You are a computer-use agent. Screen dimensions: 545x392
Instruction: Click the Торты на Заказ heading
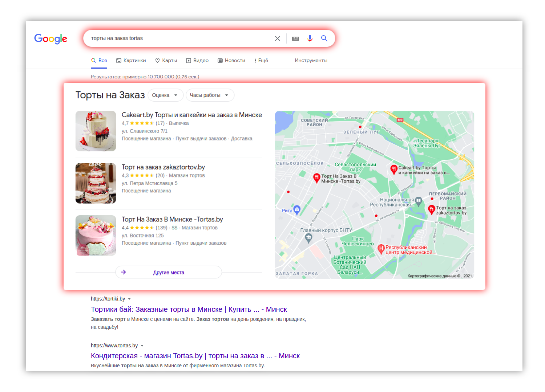pyautogui.click(x=110, y=95)
